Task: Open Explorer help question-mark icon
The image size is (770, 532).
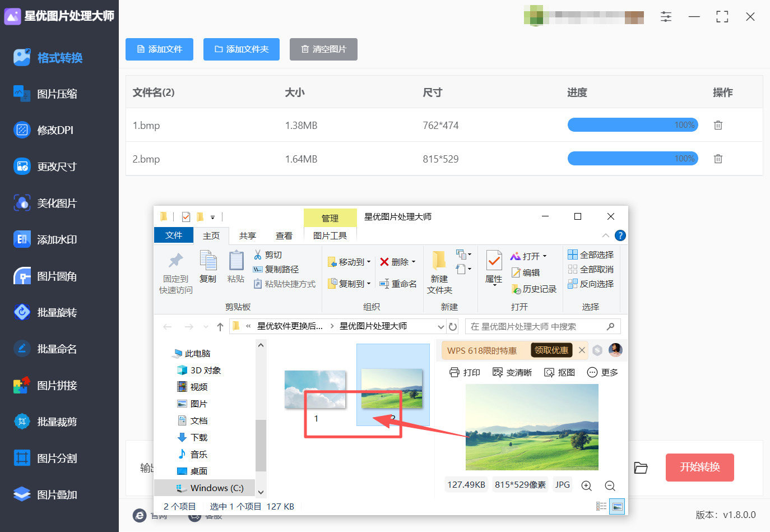Action: pyautogui.click(x=620, y=235)
